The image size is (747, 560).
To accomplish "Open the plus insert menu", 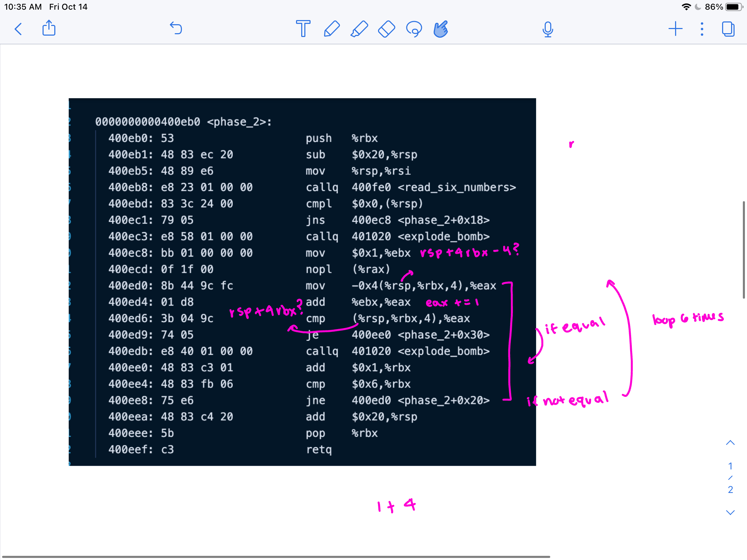I will pyautogui.click(x=675, y=29).
